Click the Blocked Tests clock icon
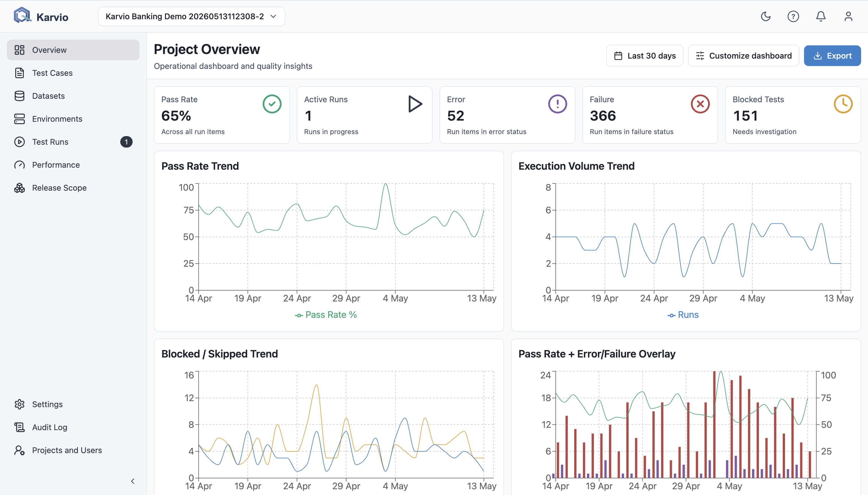 coord(843,104)
